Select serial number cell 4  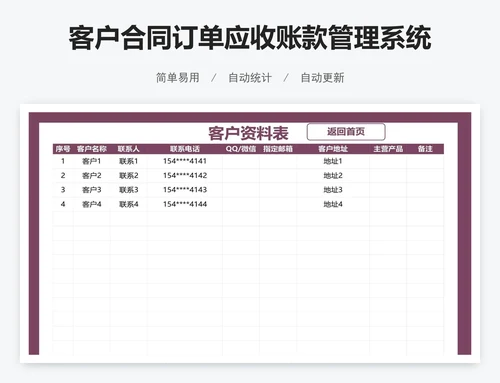pos(63,204)
